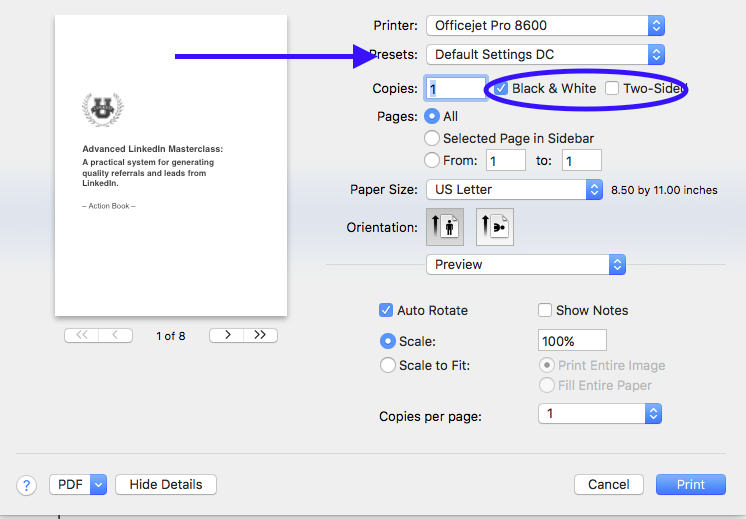Go to the first page of preview

(x=81, y=335)
